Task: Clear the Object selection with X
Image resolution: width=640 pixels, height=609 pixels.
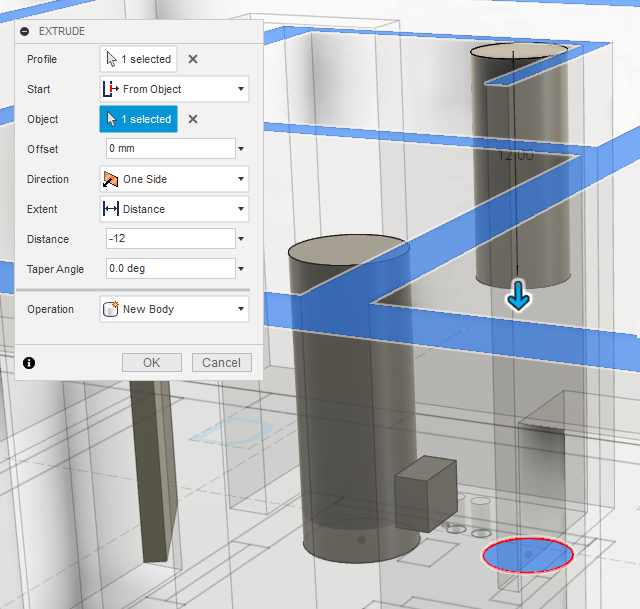Action: click(193, 119)
